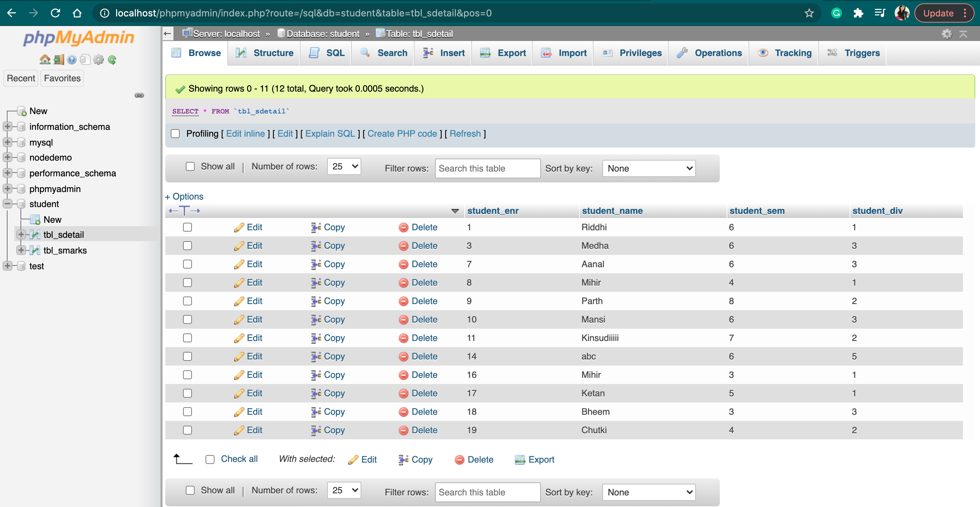Screen dimensions: 980x507
Task: Open the Export tab
Action: pyautogui.click(x=503, y=53)
